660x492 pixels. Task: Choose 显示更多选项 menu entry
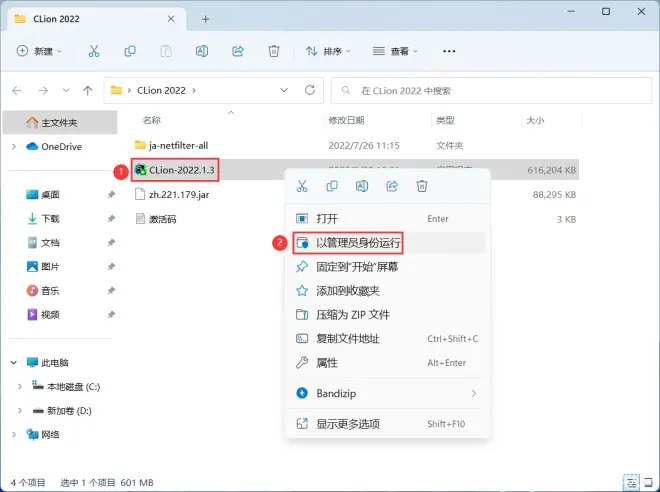tap(387, 424)
